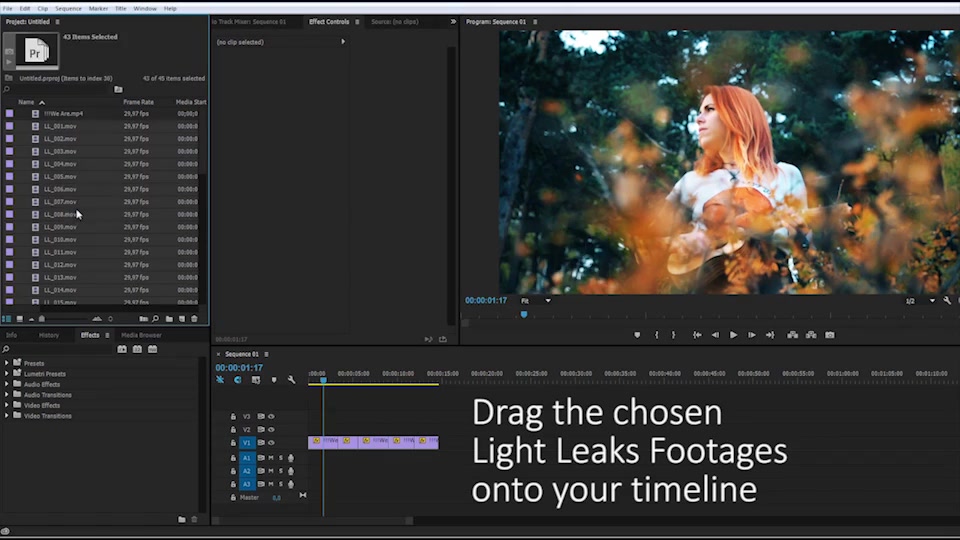Expand the Presets folder in Effects

coord(7,363)
